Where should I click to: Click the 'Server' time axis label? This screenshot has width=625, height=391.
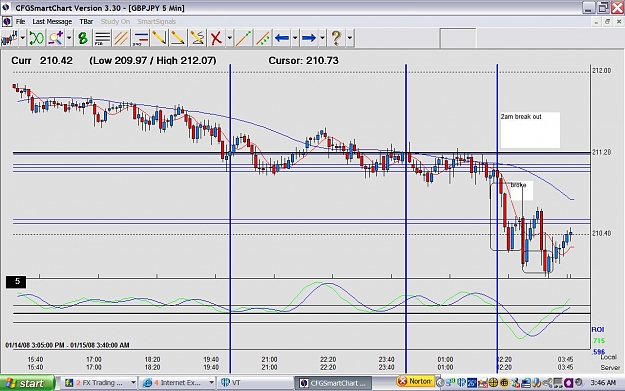pyautogui.click(x=610, y=367)
